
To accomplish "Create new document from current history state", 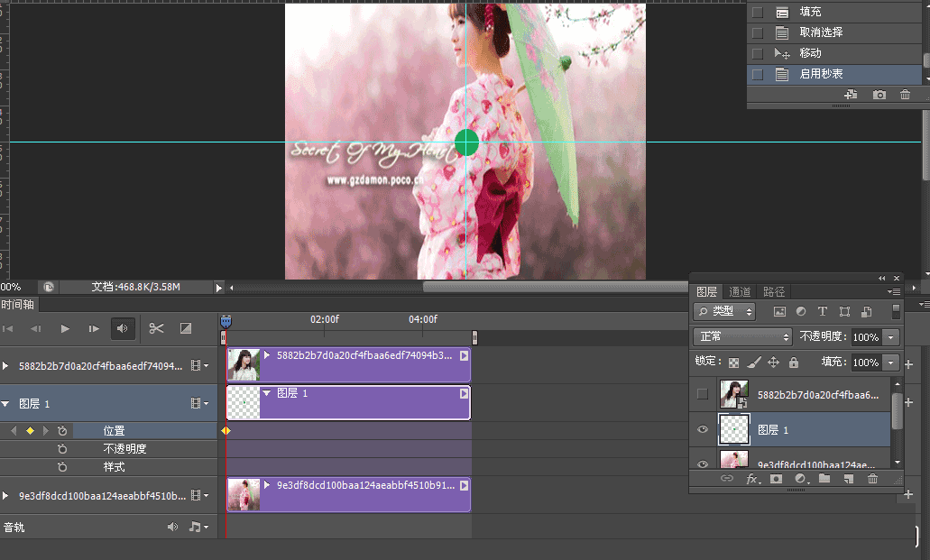I will [x=852, y=95].
